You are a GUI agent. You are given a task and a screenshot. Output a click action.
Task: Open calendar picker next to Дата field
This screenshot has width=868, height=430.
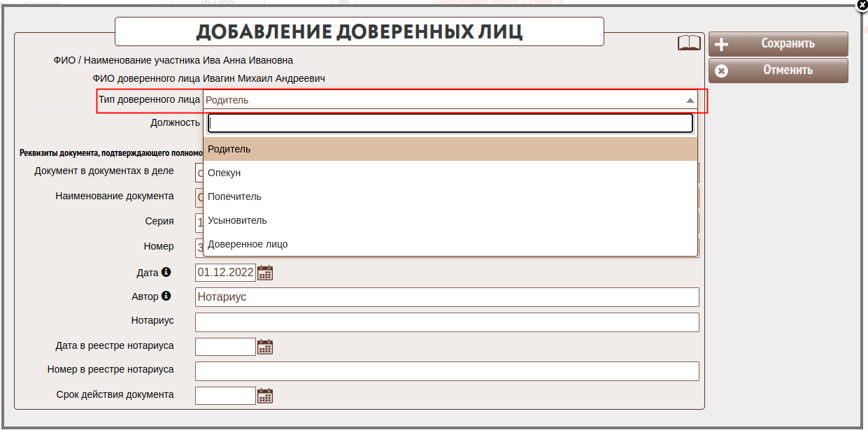click(x=265, y=273)
